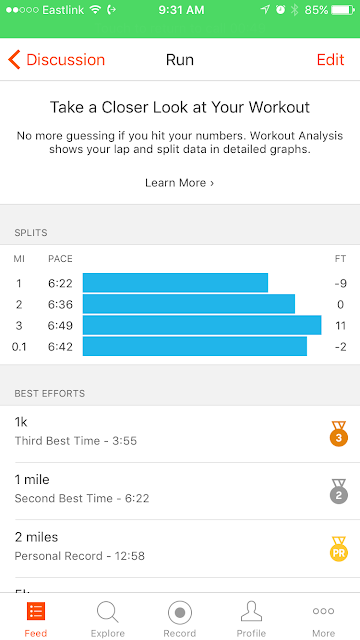
Task: Tap the battery indicator in status bar
Action: (x=343, y=10)
